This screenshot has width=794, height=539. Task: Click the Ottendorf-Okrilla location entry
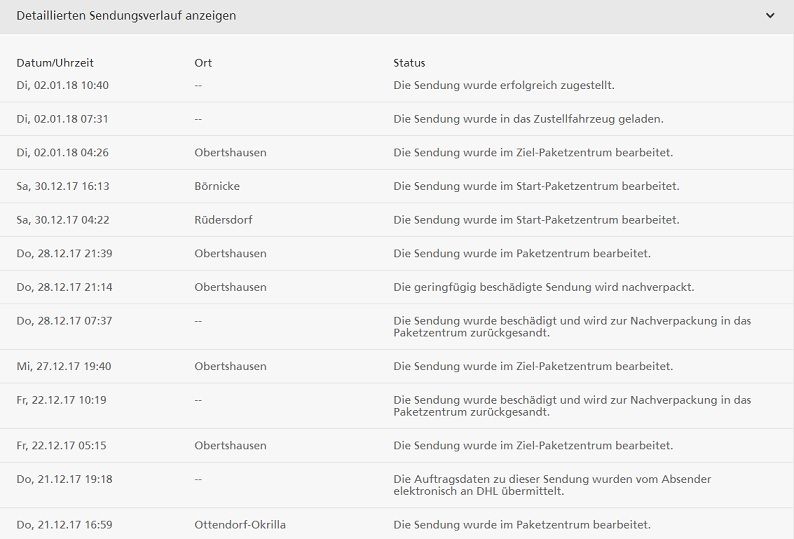pyautogui.click(x=240, y=524)
